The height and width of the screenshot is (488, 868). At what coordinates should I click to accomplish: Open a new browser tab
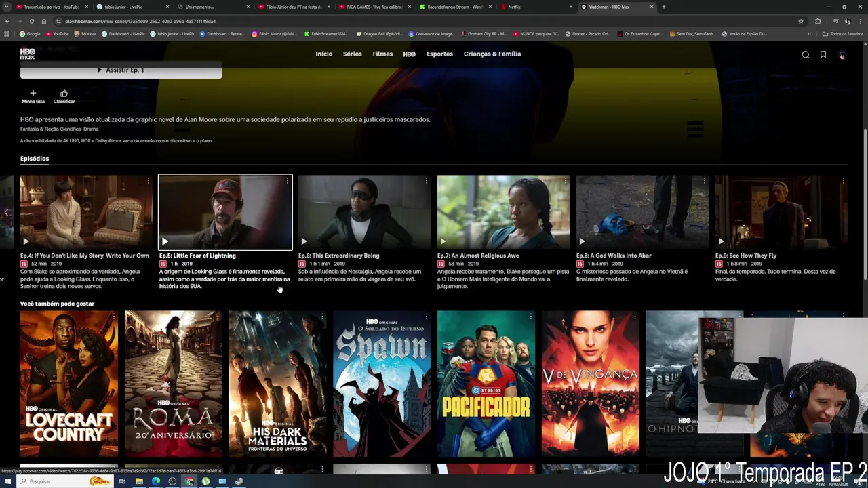pos(663,7)
